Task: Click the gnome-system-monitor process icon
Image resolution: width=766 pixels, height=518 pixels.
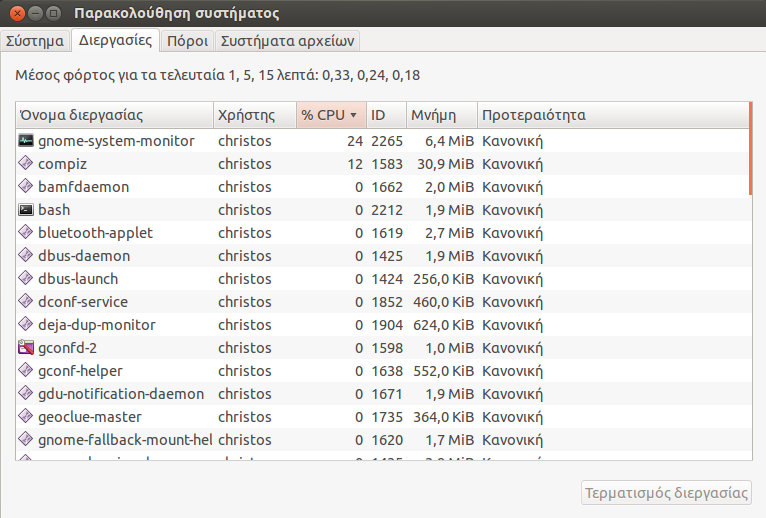Action: click(26, 141)
